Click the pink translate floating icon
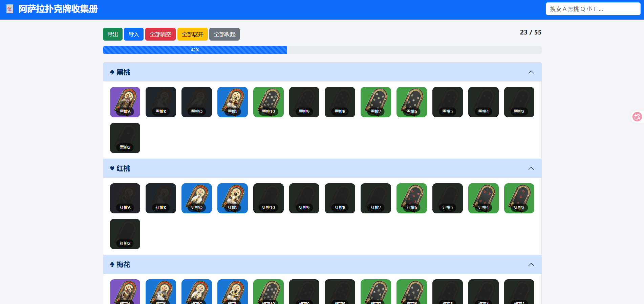Screen dimensions: 644x304 (637, 117)
